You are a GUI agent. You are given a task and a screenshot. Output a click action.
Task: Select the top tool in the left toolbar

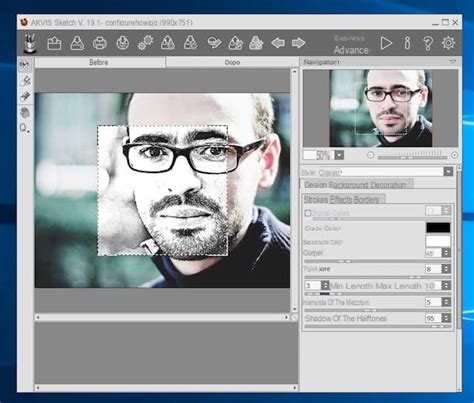pyautogui.click(x=25, y=65)
